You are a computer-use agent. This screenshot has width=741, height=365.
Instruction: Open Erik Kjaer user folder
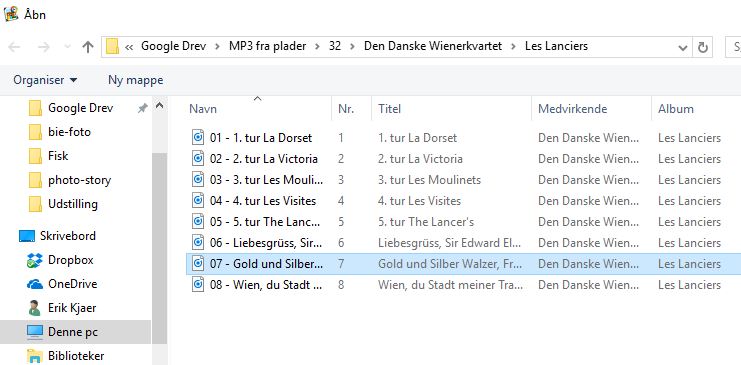coord(72,308)
